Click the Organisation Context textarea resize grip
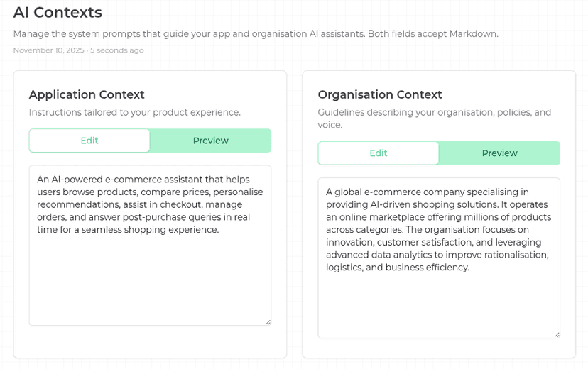Image resolution: width=588 pixels, height=369 pixels. pyautogui.click(x=557, y=334)
